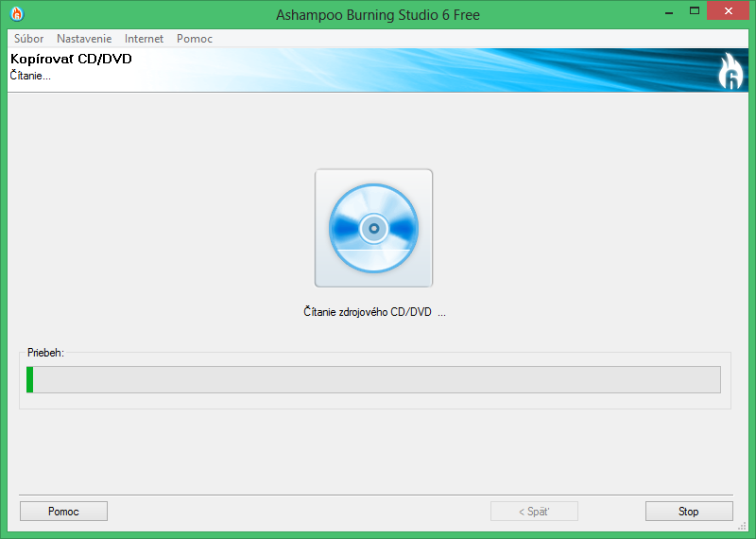The image size is (756, 539).
Task: Click the flame 6 logo in banner
Action: tap(730, 72)
